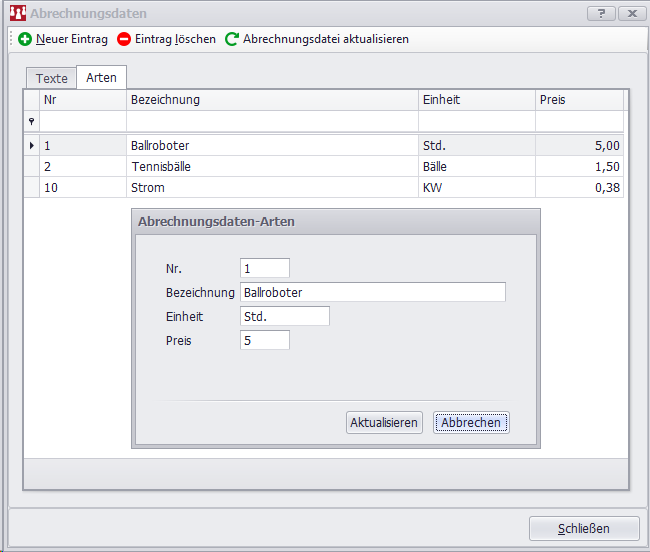
Task: Sort by the Preis column header
Action: coord(579,100)
